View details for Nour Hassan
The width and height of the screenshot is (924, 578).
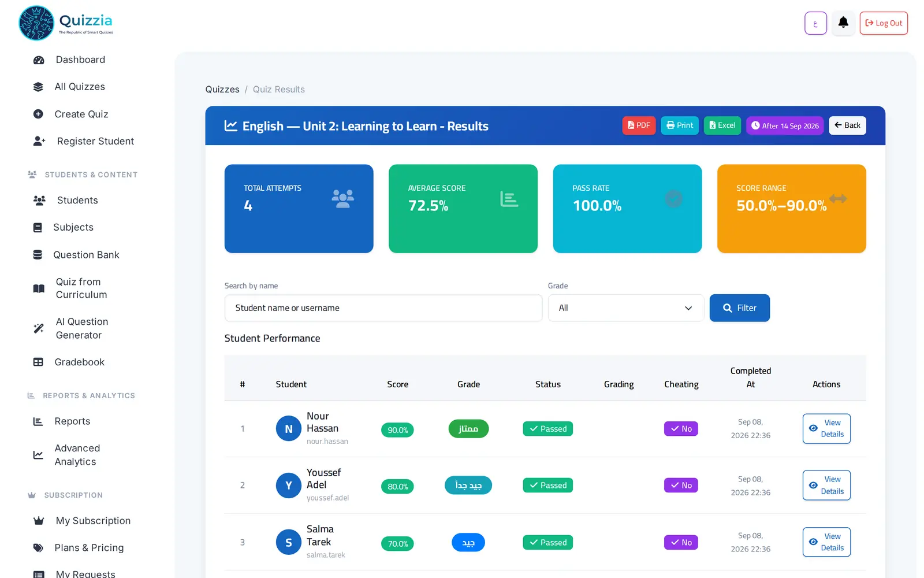[826, 429]
